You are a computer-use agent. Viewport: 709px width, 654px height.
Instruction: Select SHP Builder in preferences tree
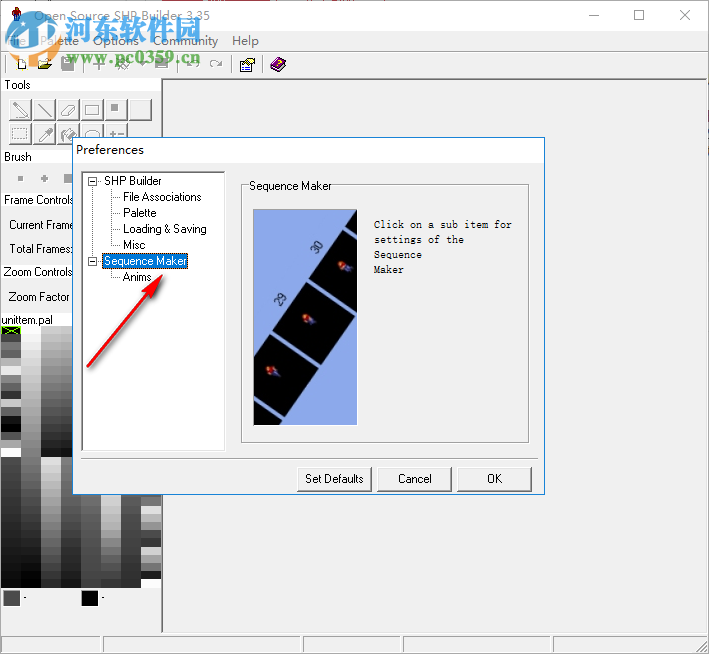tap(132, 181)
